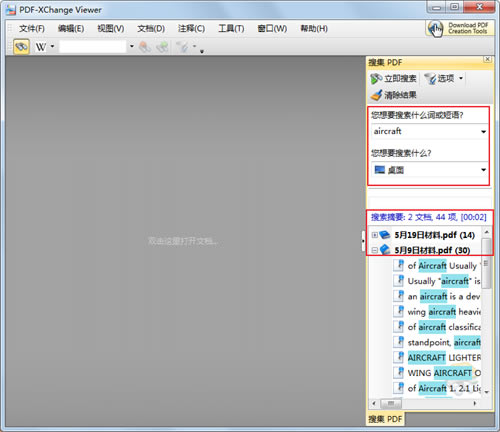Click the 搜索摘要 summary text
Screen dimensions: 500x432
click(429, 217)
